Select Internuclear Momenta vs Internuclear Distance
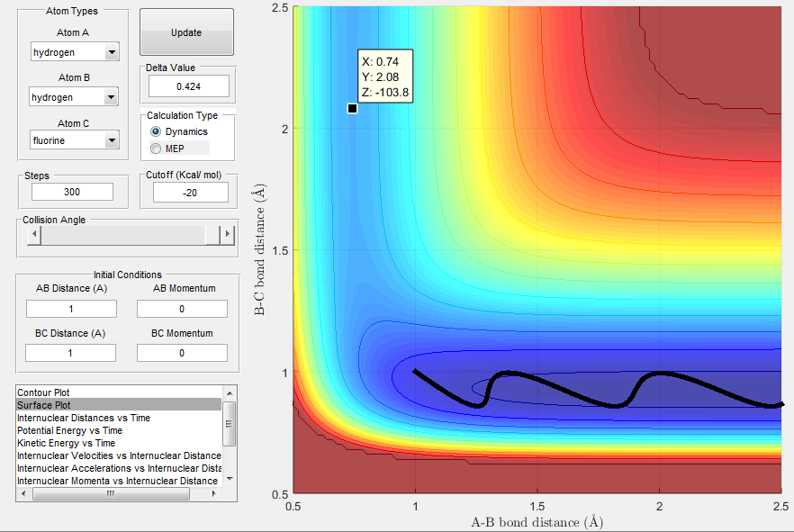The image size is (794, 532). pos(119,481)
